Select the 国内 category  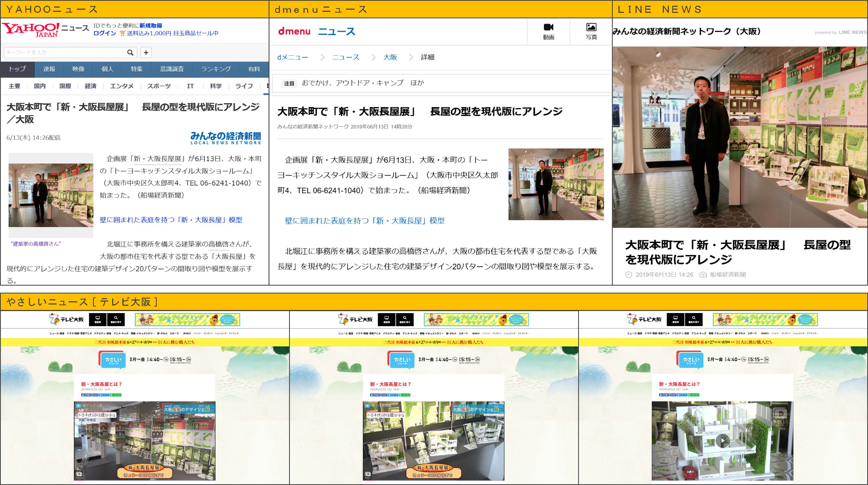tap(40, 86)
